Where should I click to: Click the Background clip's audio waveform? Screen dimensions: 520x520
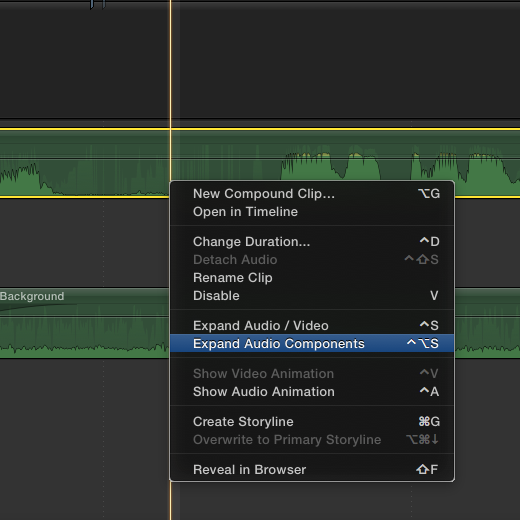point(83,330)
